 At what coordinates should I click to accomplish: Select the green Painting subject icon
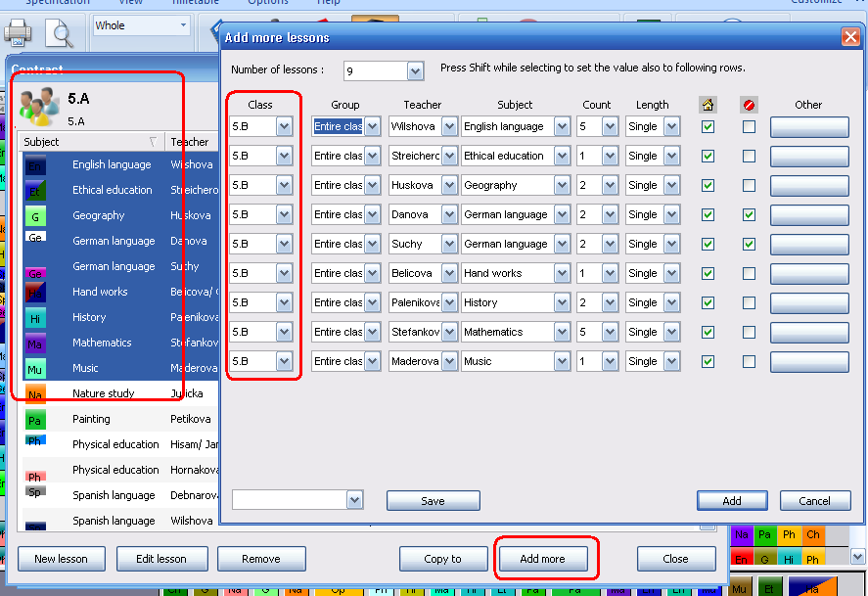tap(35, 419)
